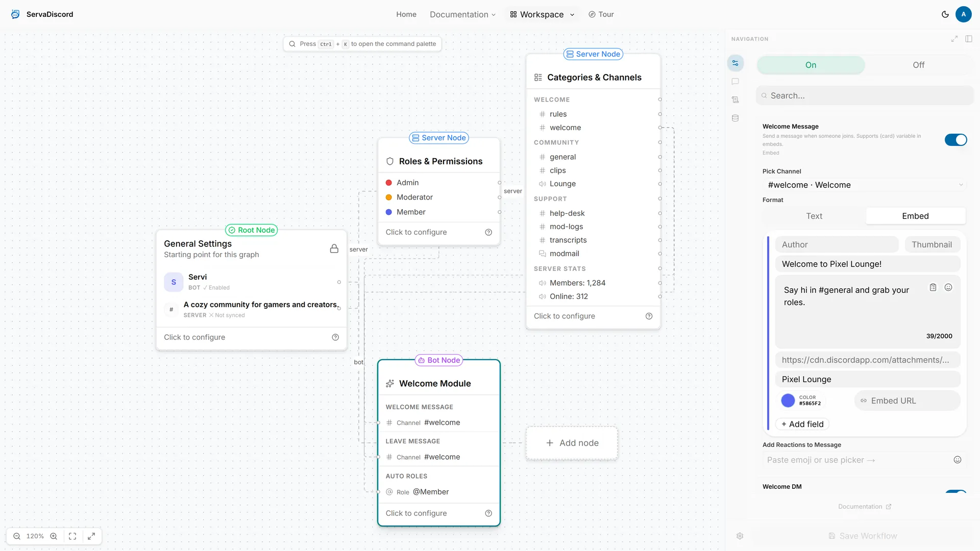980x551 pixels.
Task: Open Documentation link in panel footer
Action: point(865,507)
